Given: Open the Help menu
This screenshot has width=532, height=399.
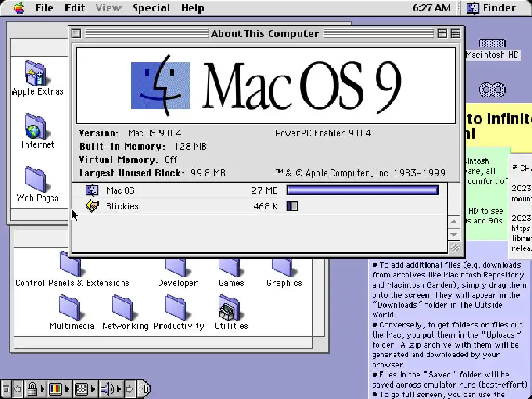Looking at the screenshot, I should 192,8.
